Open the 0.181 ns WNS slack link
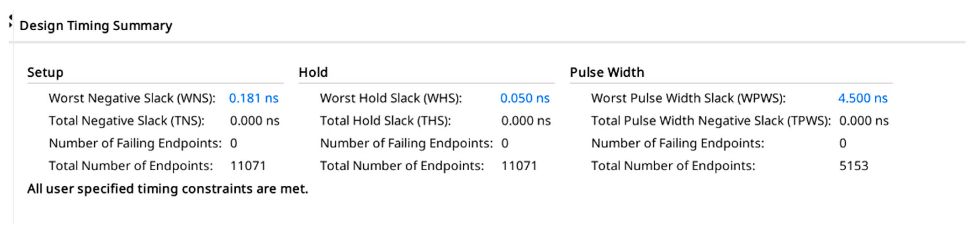 point(253,98)
